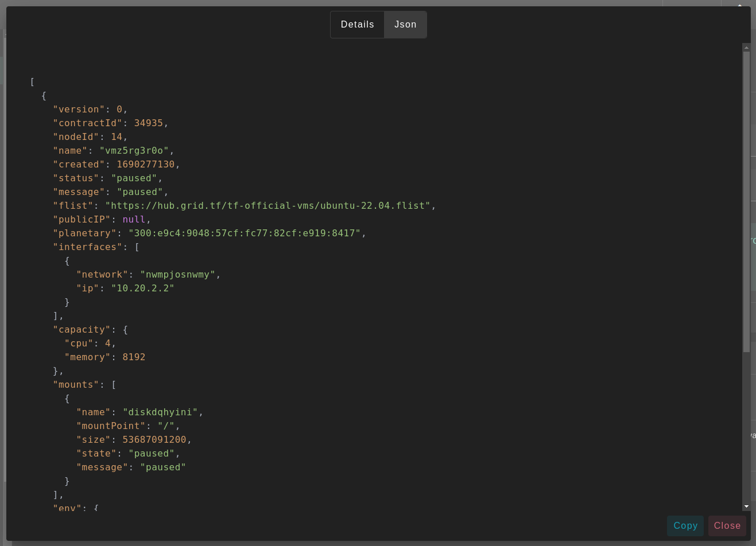
Task: Click the network value "nwmpjosnwmy"
Action: tap(178, 275)
